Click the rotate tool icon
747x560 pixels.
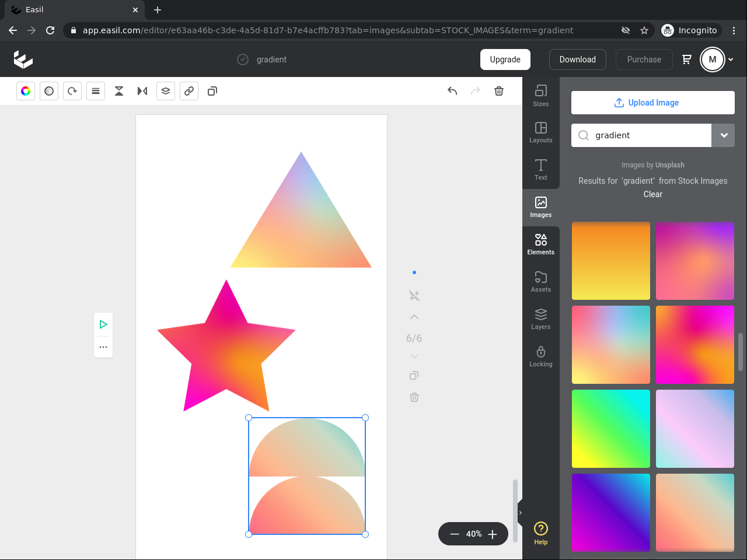[x=72, y=91]
